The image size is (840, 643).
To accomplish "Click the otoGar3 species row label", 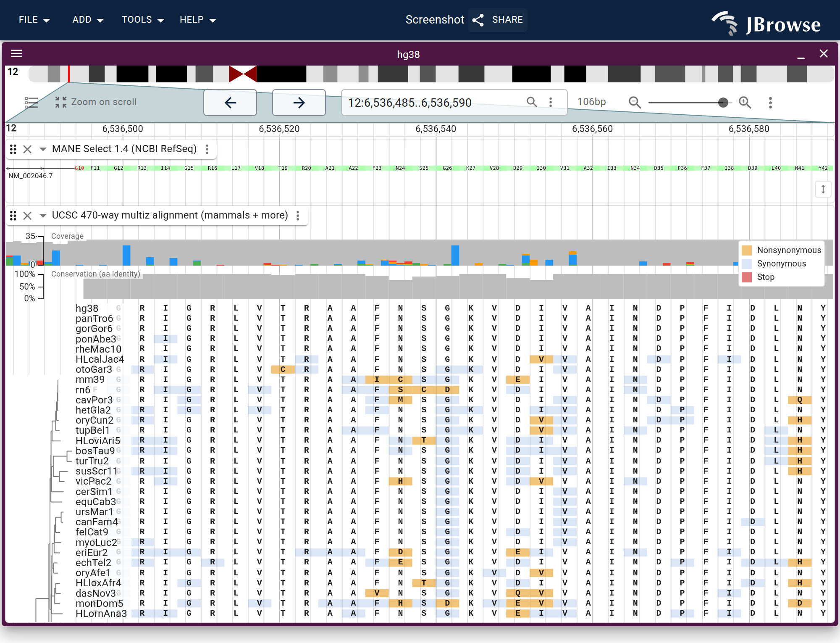I will pos(94,369).
